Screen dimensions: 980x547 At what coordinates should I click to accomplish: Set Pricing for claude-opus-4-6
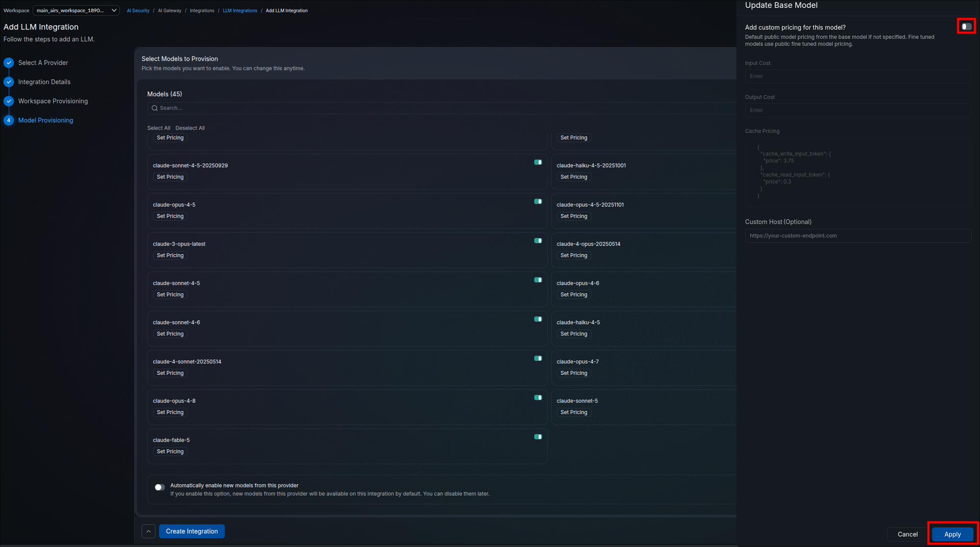(x=574, y=295)
